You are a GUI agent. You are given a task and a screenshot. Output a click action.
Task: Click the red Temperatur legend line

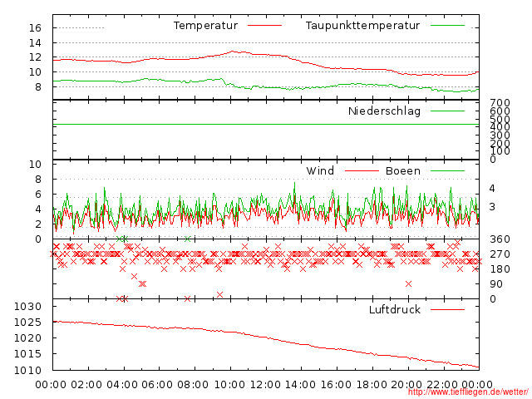coord(264,26)
